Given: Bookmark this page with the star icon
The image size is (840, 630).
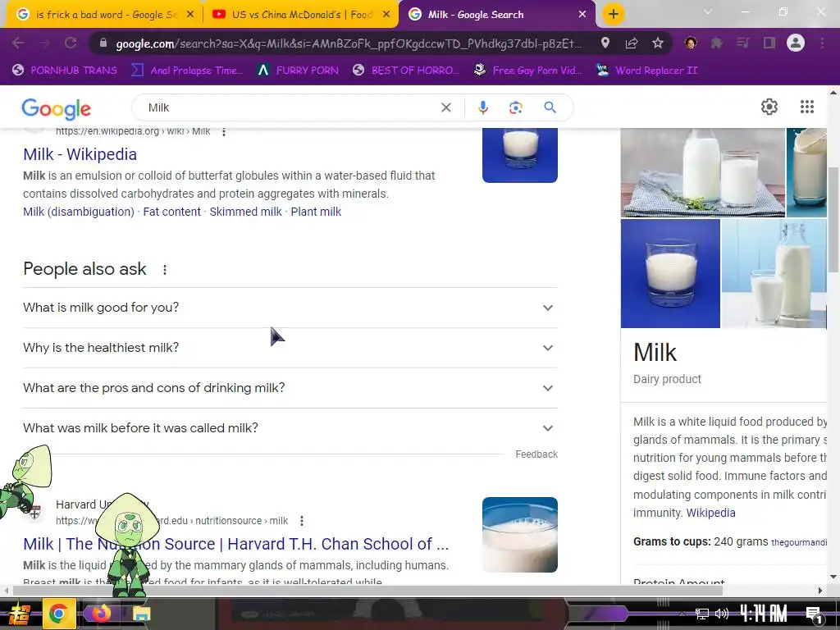Looking at the screenshot, I should point(658,43).
